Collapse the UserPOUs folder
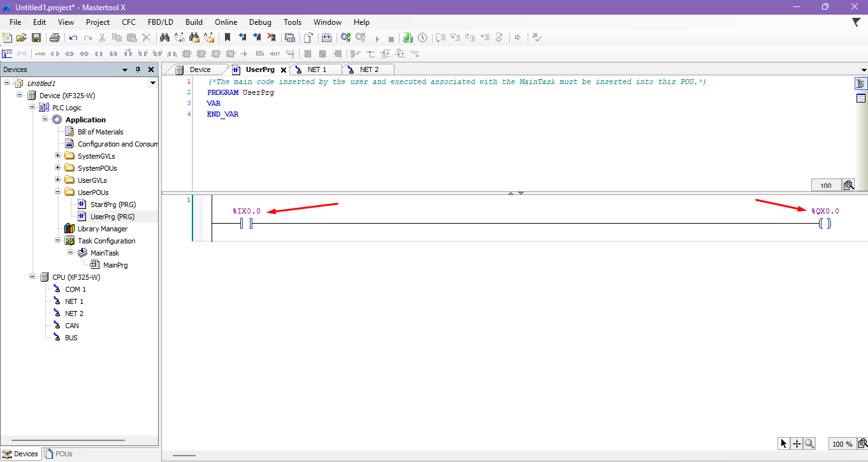 57,192
